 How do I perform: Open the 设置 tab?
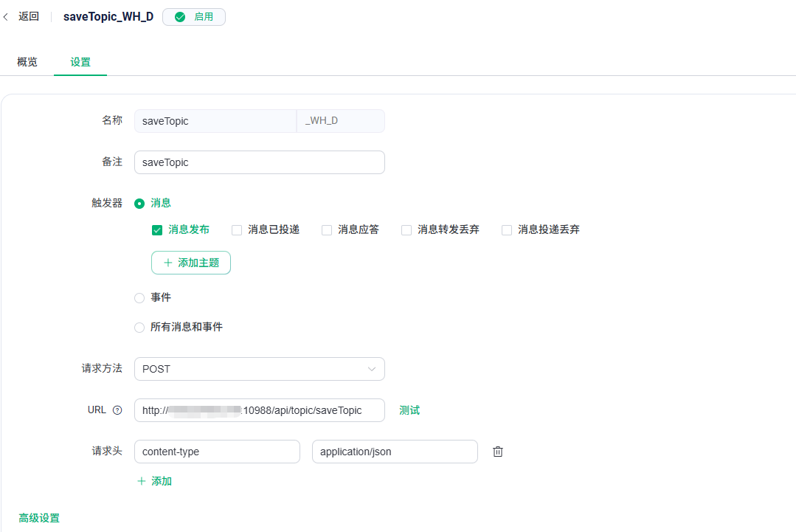click(80, 62)
